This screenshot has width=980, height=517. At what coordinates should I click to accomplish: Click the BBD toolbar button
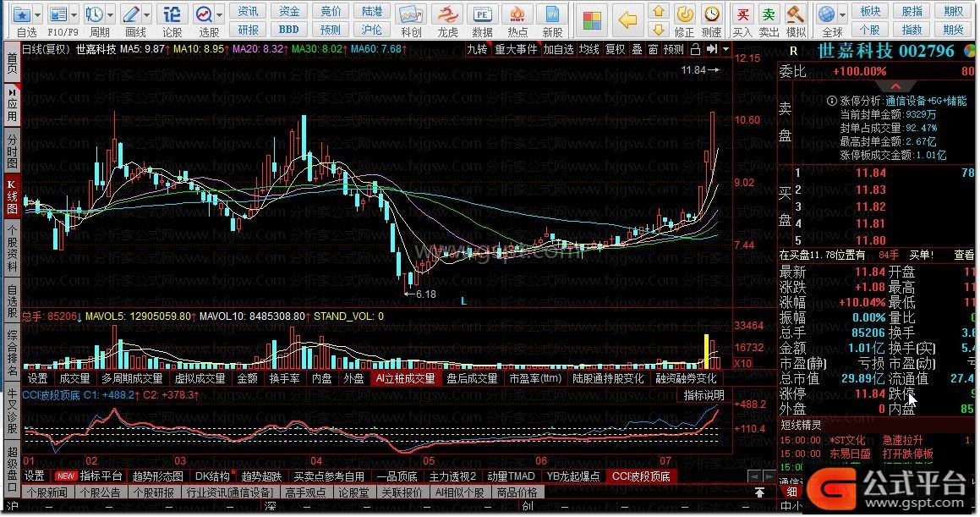288,30
